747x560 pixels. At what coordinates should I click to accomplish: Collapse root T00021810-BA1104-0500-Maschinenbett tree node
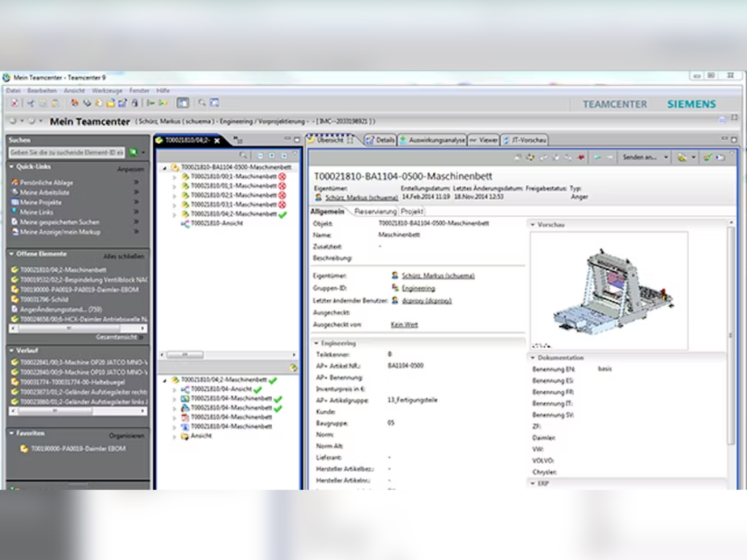click(165, 168)
